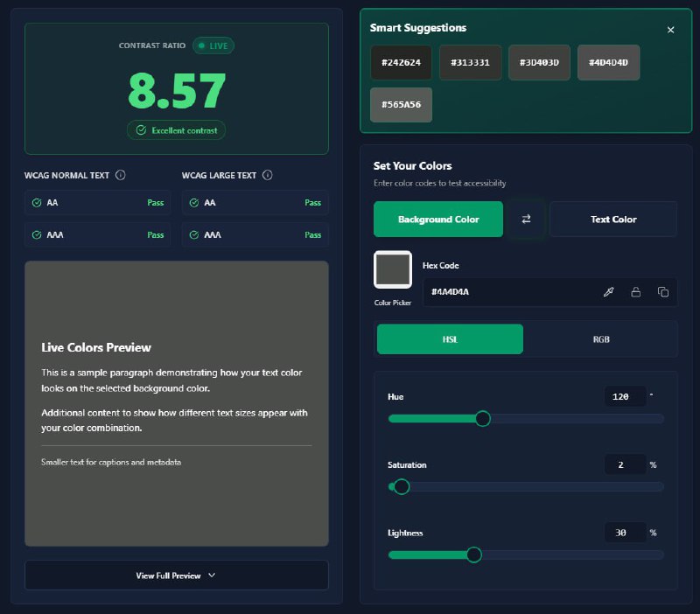The height and width of the screenshot is (614, 700).
Task: Toggle the lock icon beside the hex code
Action: [x=636, y=292]
